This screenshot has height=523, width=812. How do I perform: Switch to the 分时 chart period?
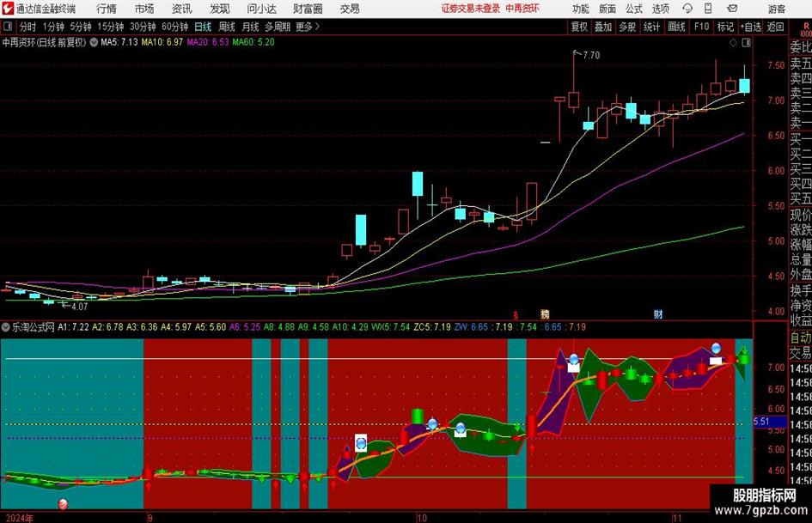(27, 27)
